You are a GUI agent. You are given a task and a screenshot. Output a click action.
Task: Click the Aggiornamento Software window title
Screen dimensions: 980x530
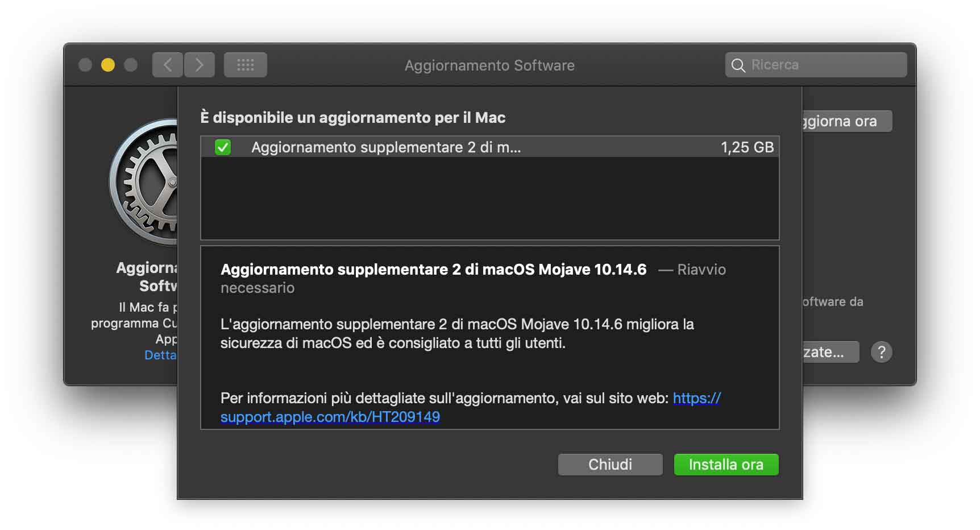click(x=489, y=65)
